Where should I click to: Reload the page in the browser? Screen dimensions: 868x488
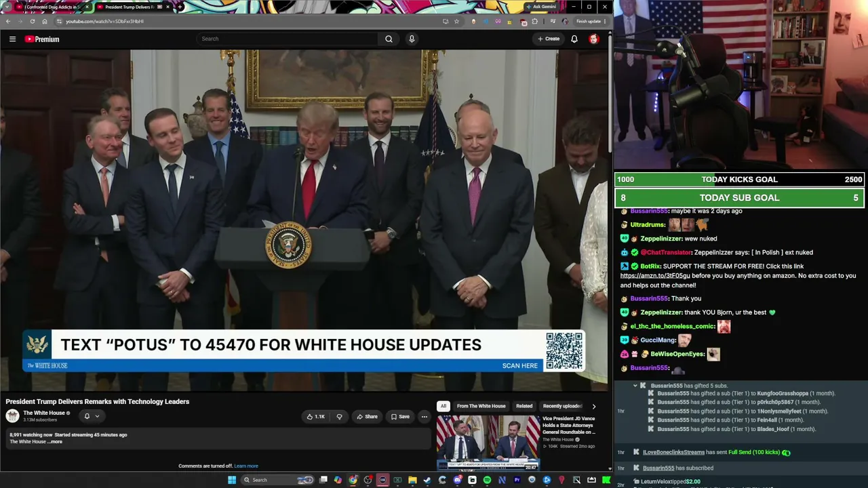[32, 21]
